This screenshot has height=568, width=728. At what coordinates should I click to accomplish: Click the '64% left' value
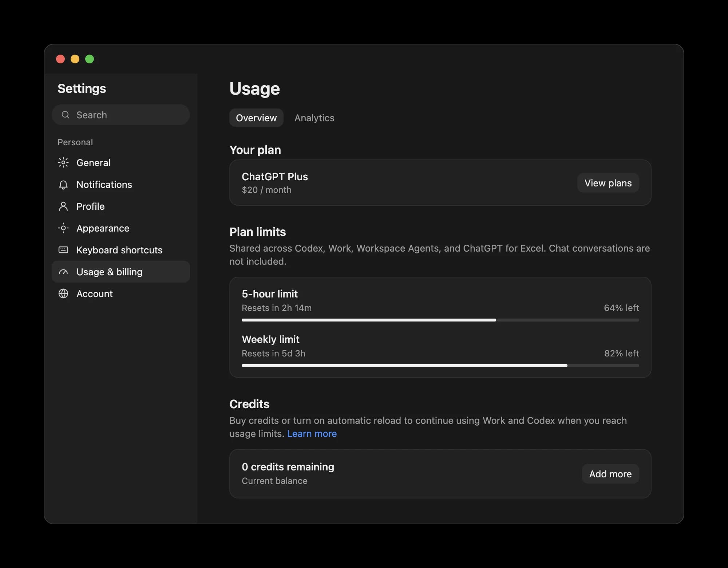pyautogui.click(x=621, y=308)
